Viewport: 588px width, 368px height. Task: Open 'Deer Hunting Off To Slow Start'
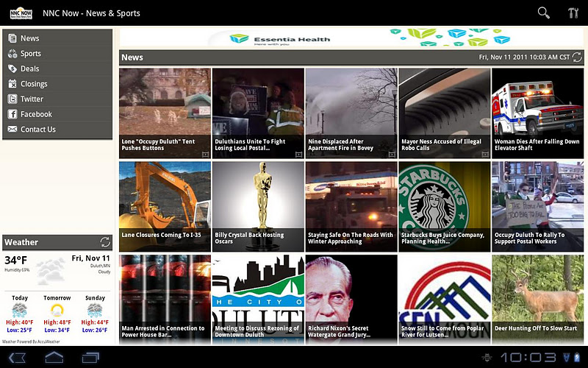point(538,300)
